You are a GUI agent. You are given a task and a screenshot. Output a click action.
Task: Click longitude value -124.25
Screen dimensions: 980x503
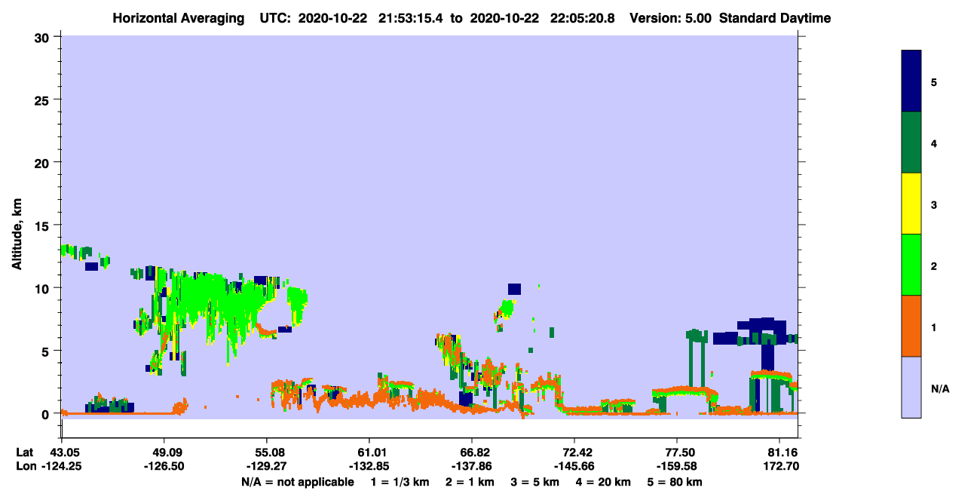click(x=62, y=466)
